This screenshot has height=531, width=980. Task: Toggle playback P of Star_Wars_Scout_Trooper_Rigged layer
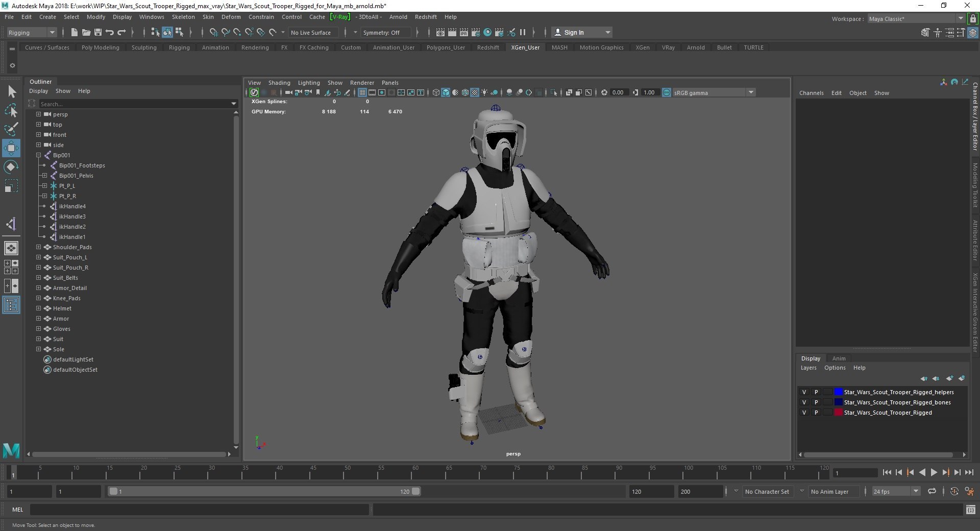tap(816, 413)
